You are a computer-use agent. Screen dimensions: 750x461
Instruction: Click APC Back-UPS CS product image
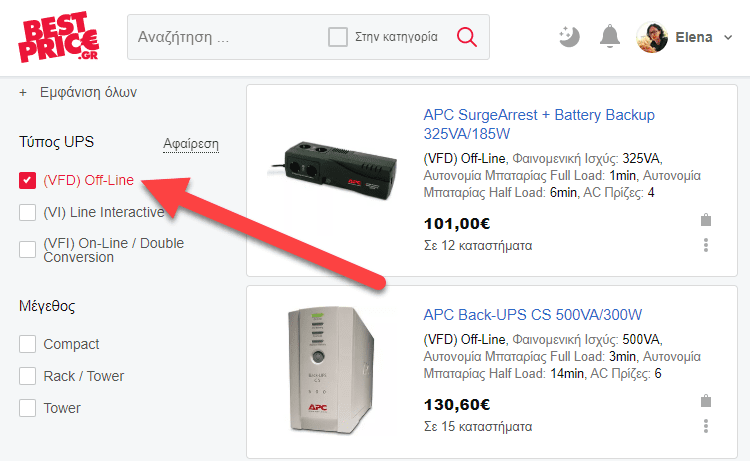point(332,371)
